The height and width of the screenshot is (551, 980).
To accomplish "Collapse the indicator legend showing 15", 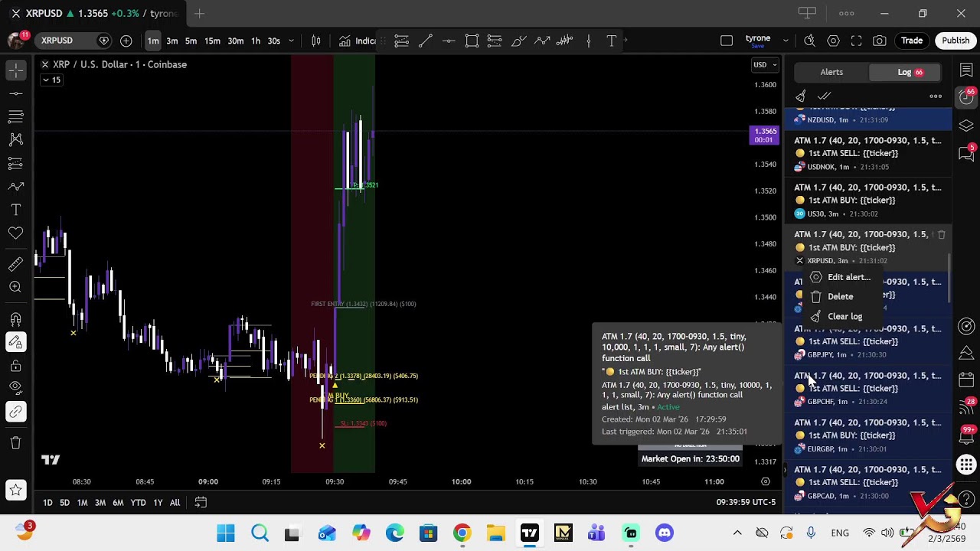I will [x=51, y=80].
